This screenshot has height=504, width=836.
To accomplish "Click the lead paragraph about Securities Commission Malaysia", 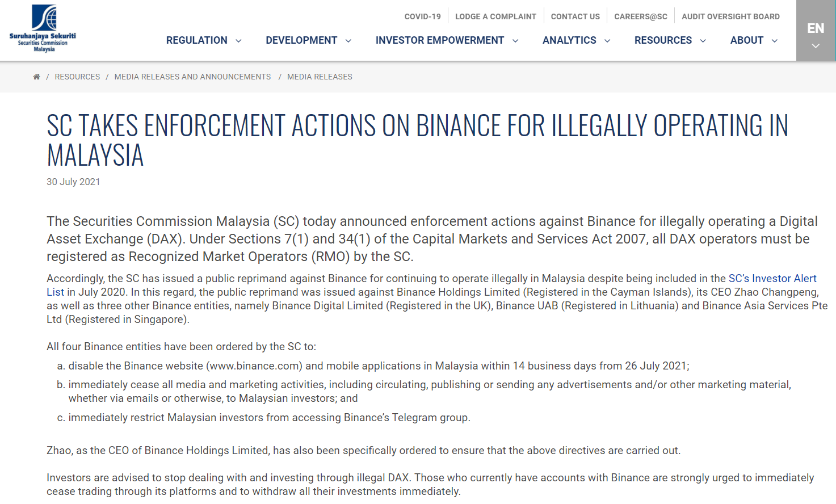I will click(432, 239).
